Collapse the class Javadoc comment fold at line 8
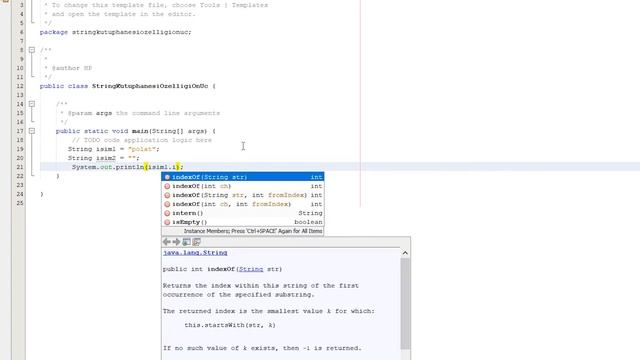 32,50
